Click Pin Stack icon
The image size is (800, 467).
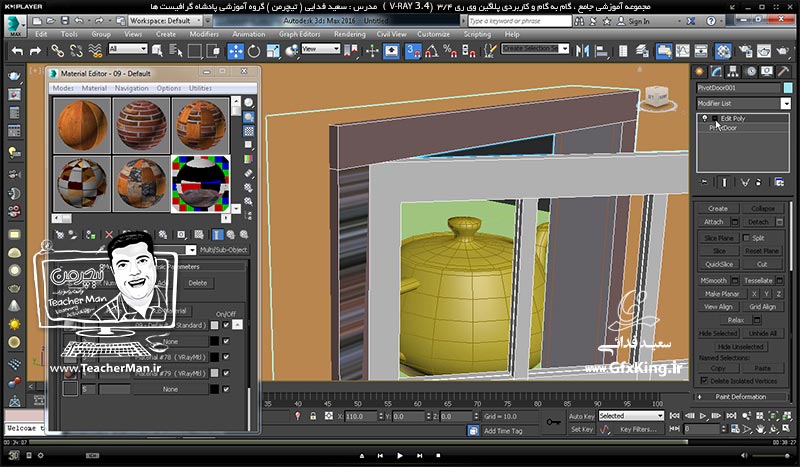coord(704,182)
